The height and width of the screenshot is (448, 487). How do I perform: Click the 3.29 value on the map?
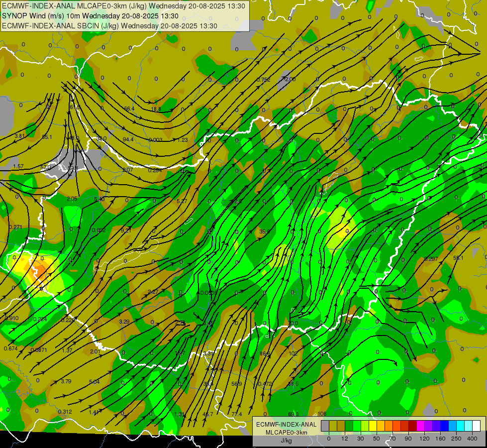(x=124, y=322)
